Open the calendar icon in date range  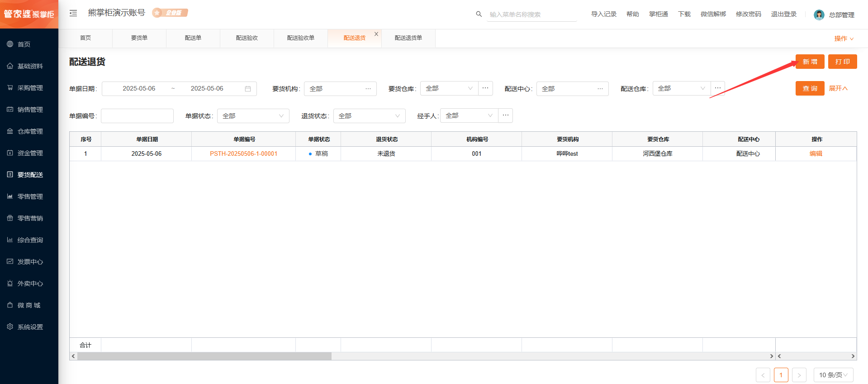click(x=248, y=89)
